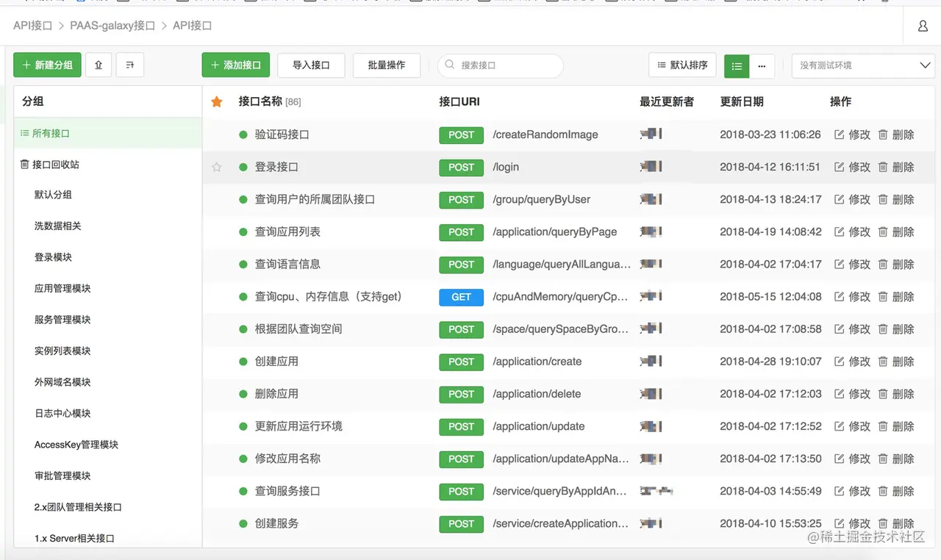Click the status dot of 验证码接口
This screenshot has width=941, height=560.
point(243,134)
